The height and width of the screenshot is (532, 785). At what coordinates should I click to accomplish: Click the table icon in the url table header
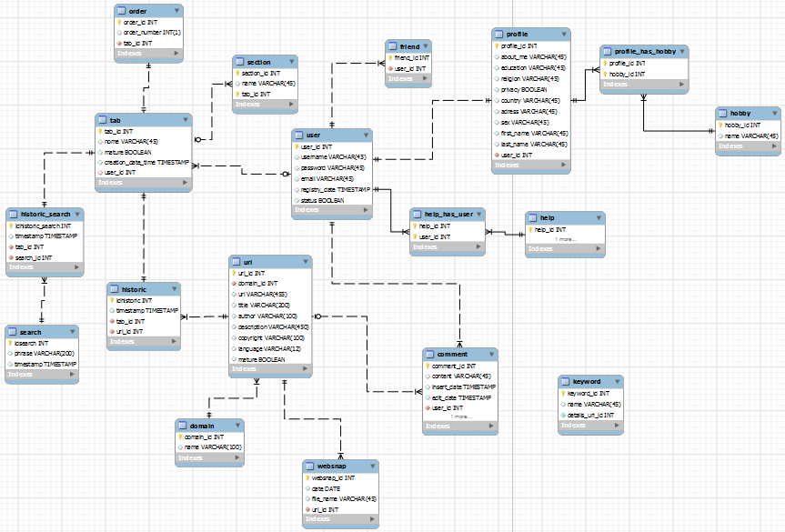pyautogui.click(x=237, y=262)
